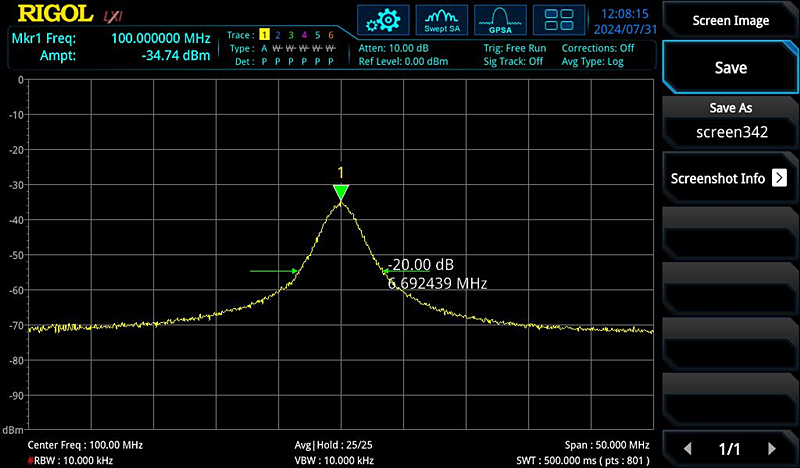Click the 6.692439 MHz bandwidth value
This screenshot has height=468, width=800.
click(437, 283)
